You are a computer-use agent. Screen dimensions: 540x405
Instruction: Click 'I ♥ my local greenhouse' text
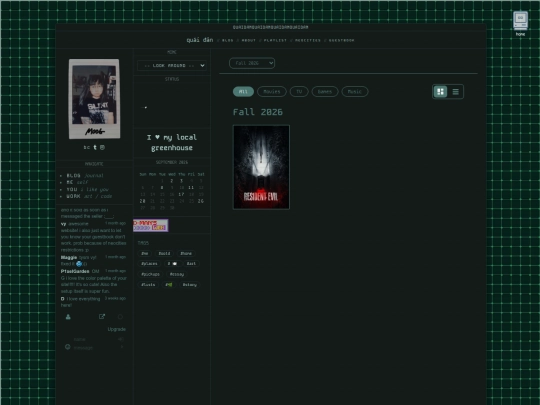(x=172, y=143)
